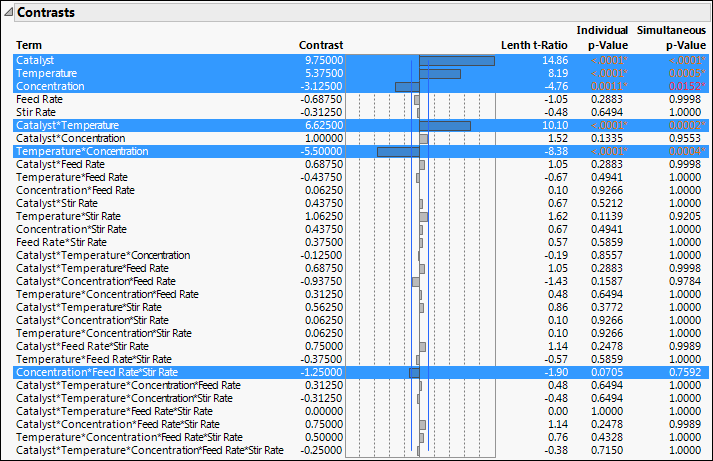Click the Catalyst*Temperature highlighted term
Screen dimensions: 713x461
67,126
